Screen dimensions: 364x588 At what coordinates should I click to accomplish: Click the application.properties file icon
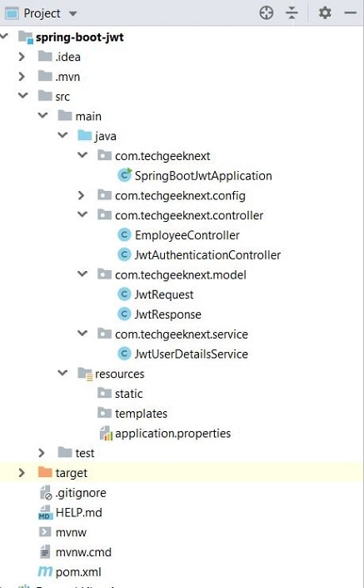click(106, 433)
